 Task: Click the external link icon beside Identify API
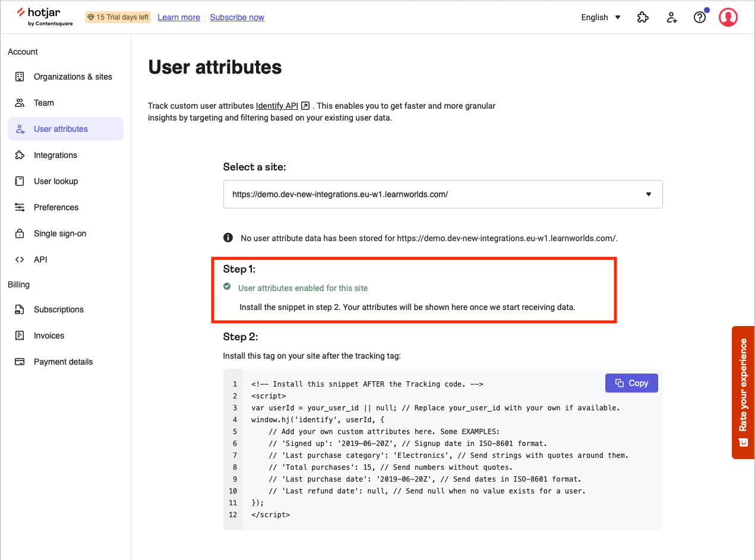tap(305, 106)
